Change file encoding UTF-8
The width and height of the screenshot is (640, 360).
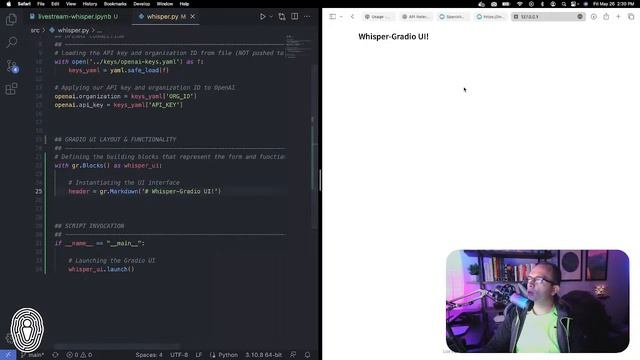tap(179, 355)
